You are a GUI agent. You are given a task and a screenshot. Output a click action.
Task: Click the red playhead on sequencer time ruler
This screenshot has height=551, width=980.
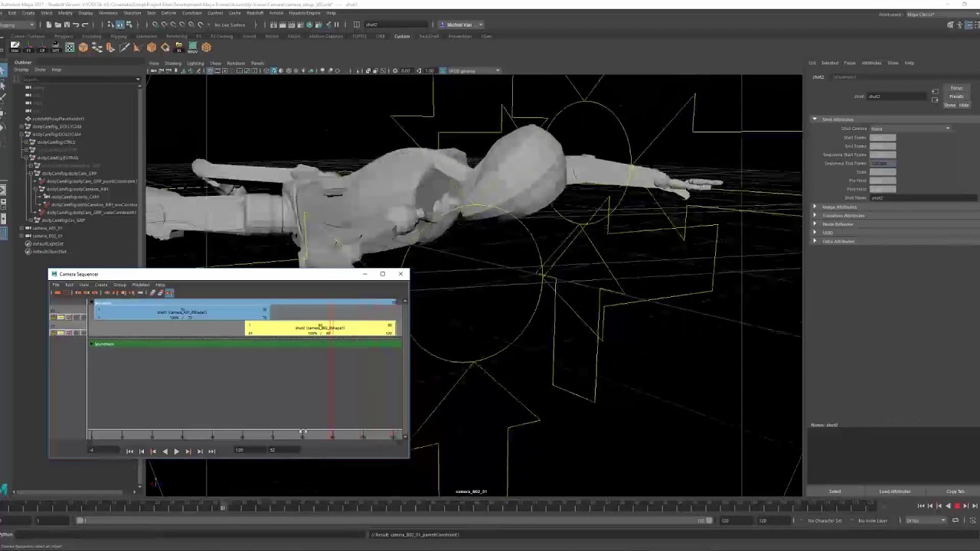(332, 435)
